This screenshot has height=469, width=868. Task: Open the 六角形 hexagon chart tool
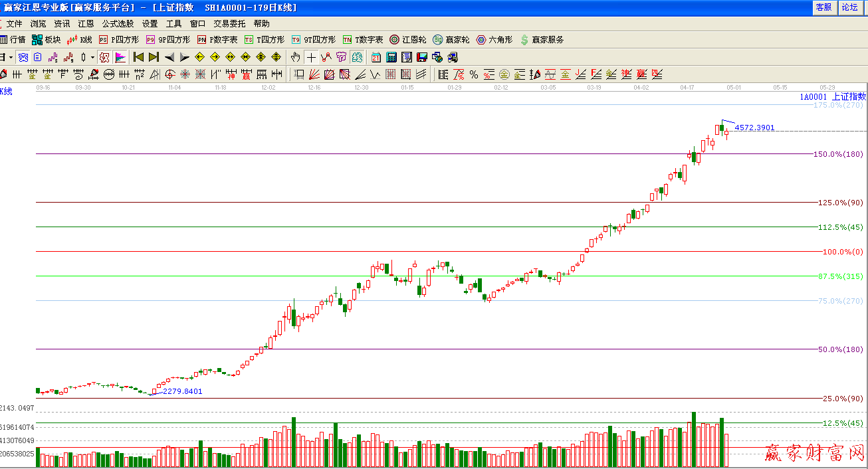pos(494,40)
